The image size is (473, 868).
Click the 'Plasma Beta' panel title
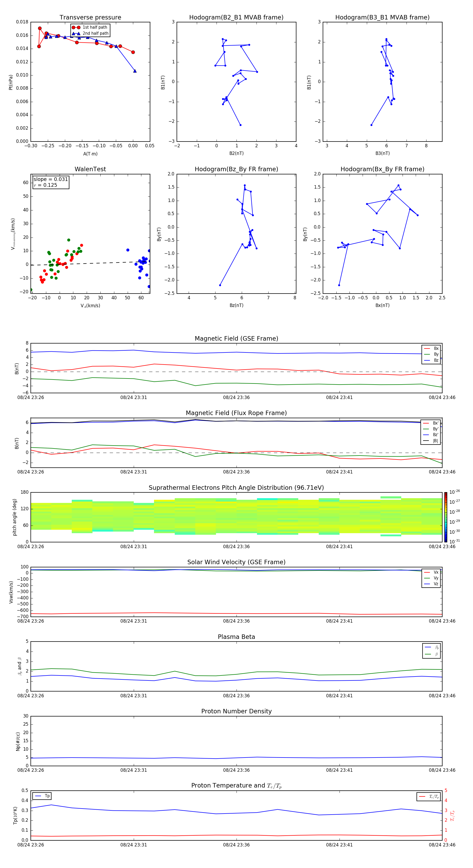click(x=236, y=637)
